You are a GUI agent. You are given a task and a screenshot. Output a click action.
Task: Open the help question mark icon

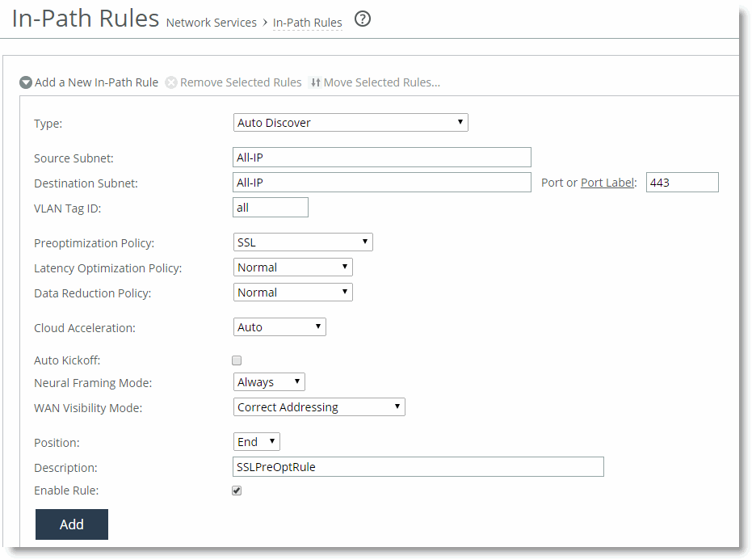click(363, 19)
